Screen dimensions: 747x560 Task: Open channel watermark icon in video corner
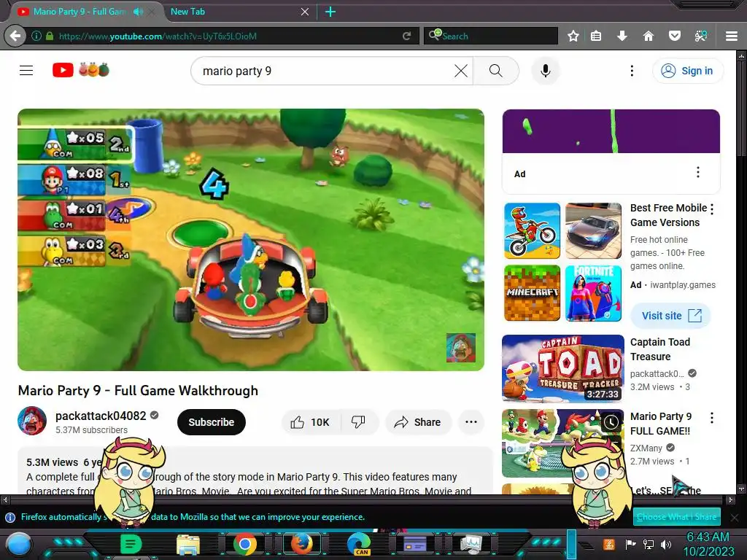click(x=461, y=348)
